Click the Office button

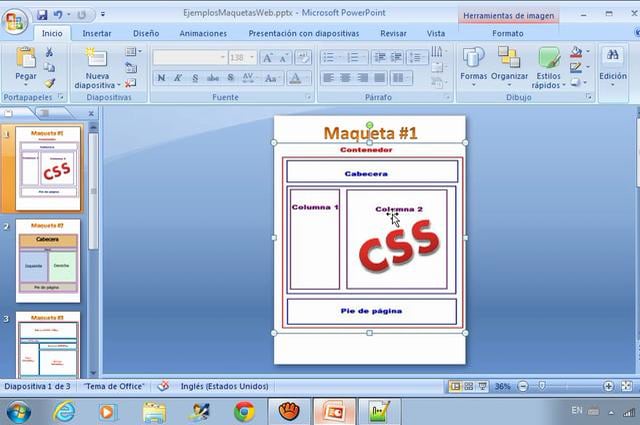15,20
